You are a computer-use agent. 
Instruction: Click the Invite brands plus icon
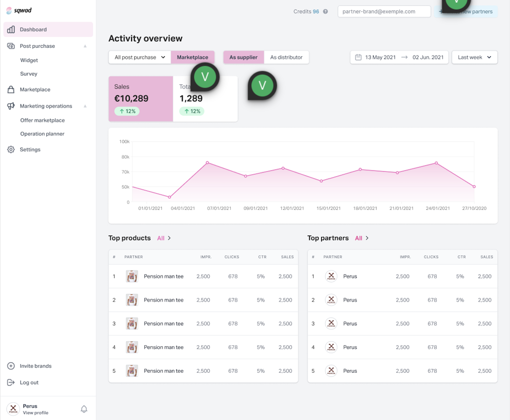(x=11, y=366)
